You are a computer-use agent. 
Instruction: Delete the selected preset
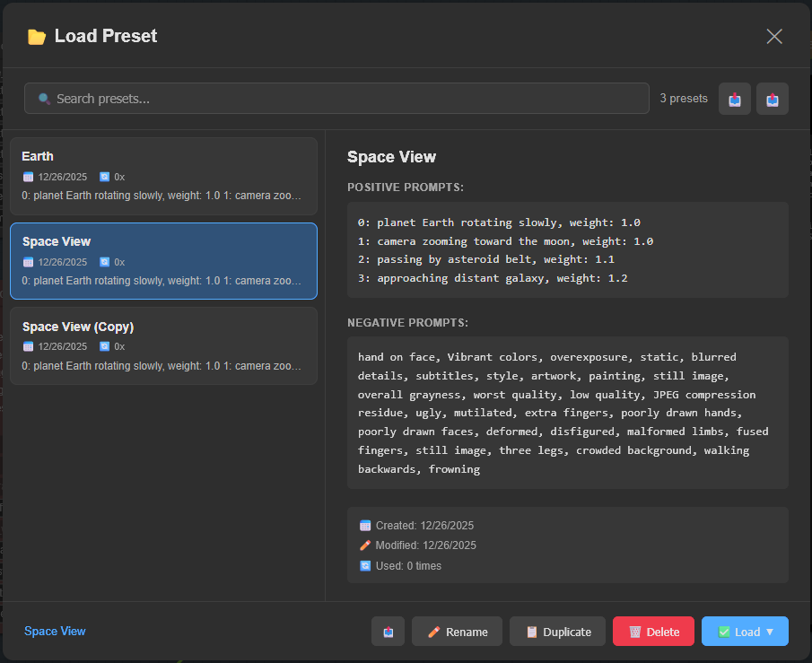pos(653,632)
